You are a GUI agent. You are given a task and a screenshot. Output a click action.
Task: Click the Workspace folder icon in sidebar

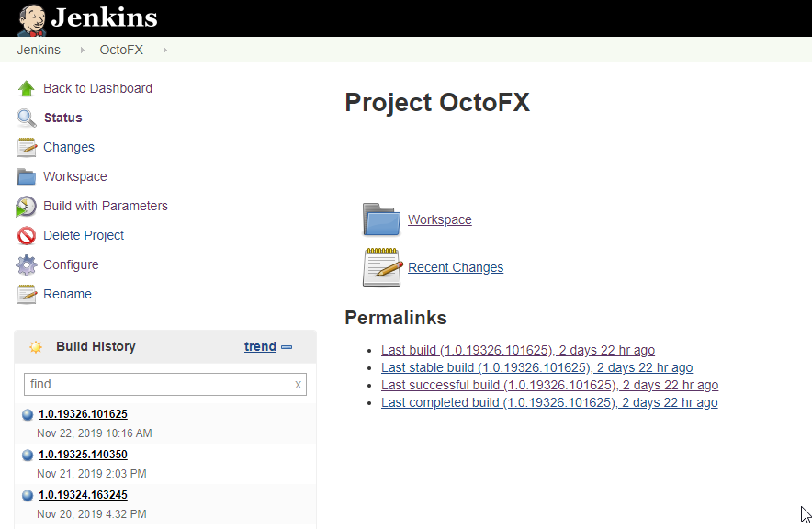click(x=27, y=177)
